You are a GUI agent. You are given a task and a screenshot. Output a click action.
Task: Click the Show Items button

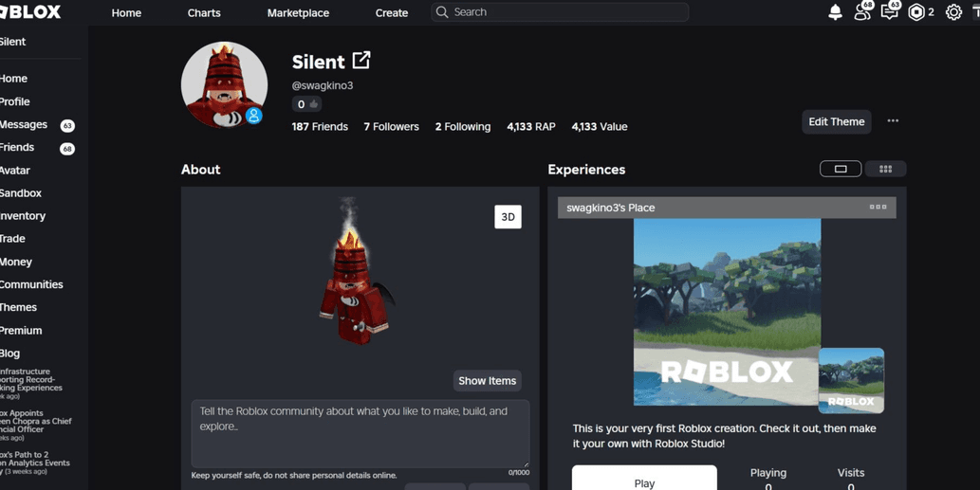(x=487, y=381)
